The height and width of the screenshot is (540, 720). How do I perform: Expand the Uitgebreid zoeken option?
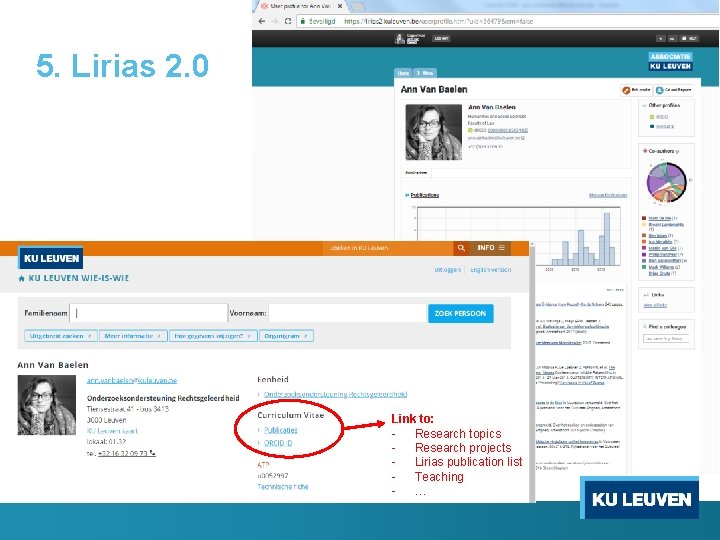(x=61, y=336)
